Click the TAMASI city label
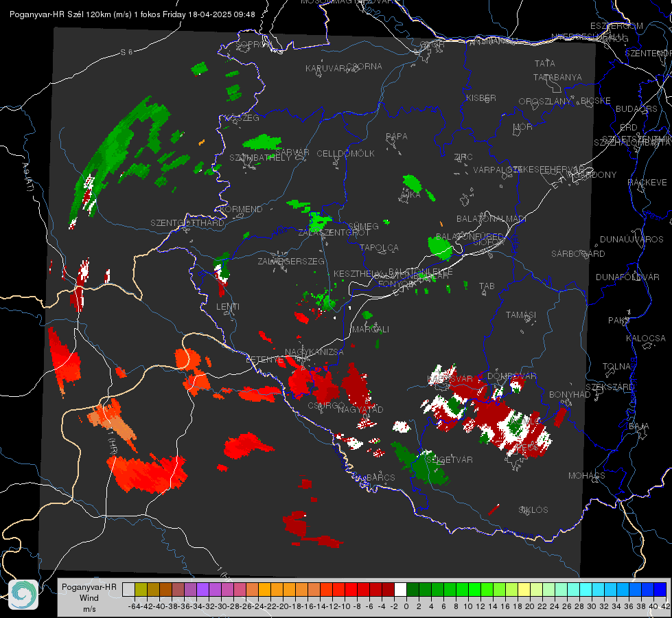The width and height of the screenshot is (672, 618). point(521,315)
